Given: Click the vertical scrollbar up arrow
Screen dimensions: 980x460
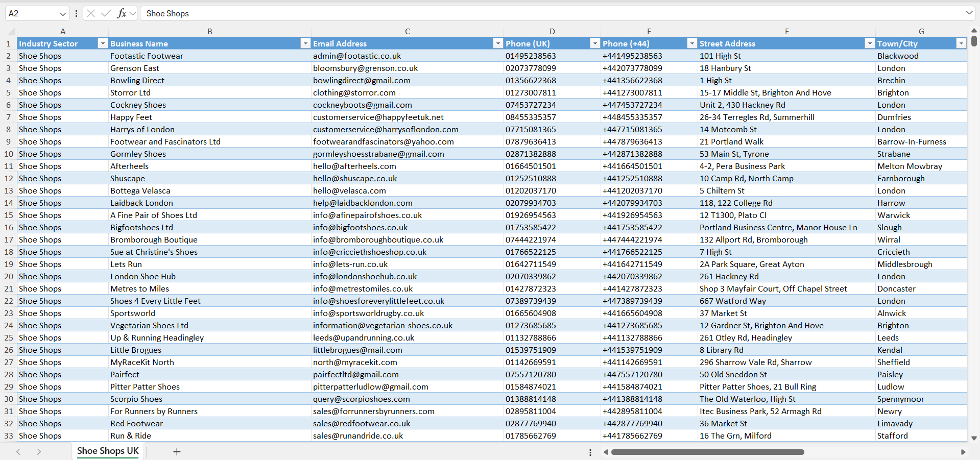Looking at the screenshot, I should pyautogui.click(x=974, y=31).
